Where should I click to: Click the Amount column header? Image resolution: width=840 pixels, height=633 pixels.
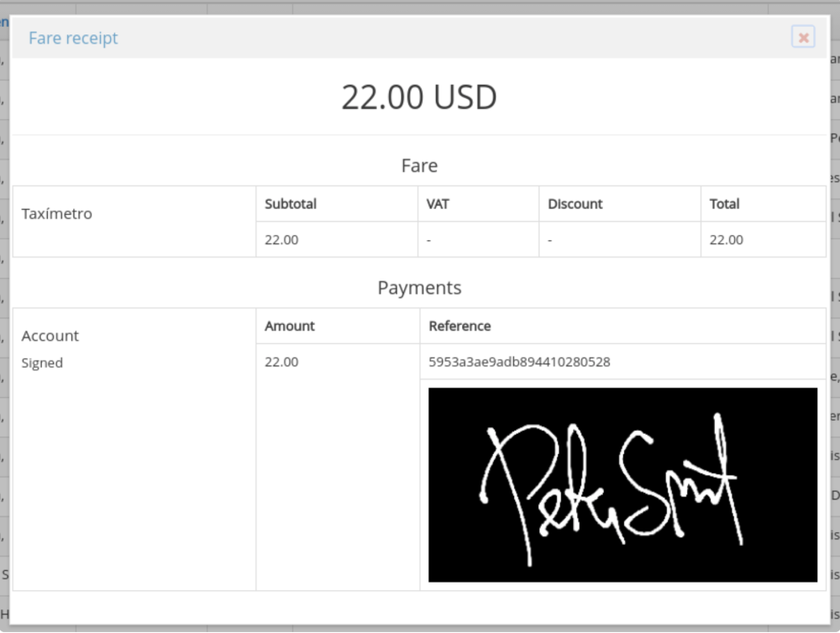[x=289, y=326]
